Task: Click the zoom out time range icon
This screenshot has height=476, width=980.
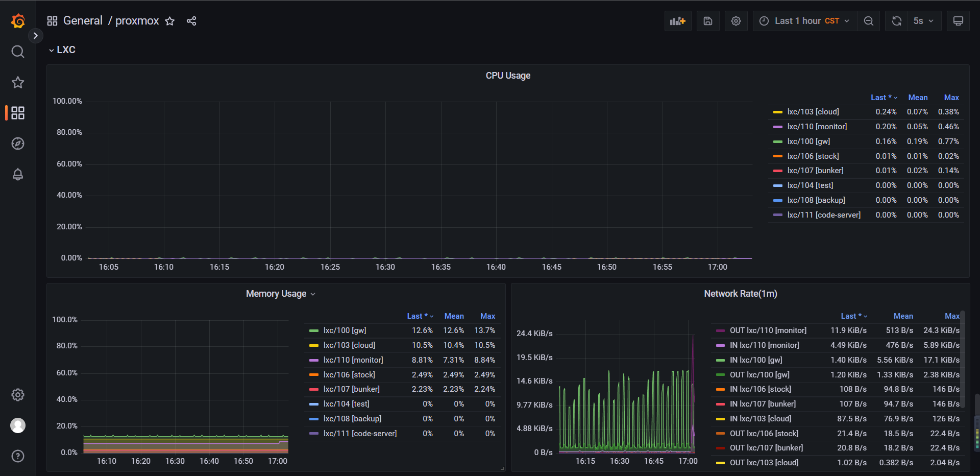Action: [868, 21]
